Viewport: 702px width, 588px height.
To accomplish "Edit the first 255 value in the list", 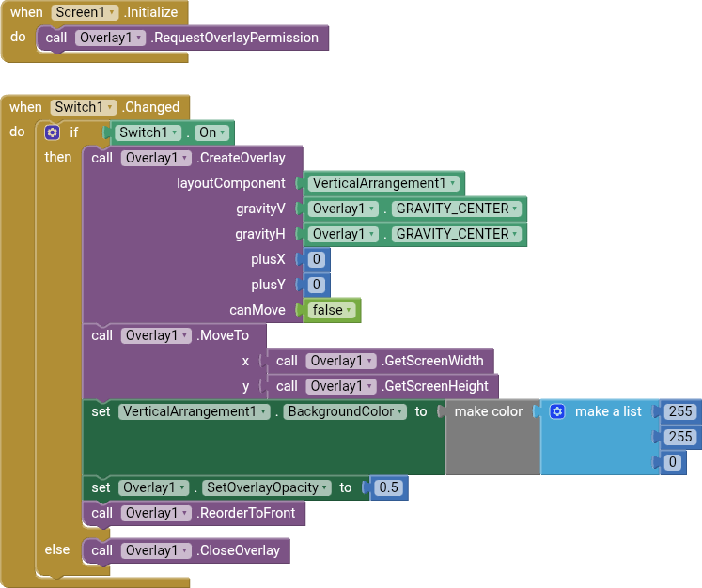I will pyautogui.click(x=679, y=411).
